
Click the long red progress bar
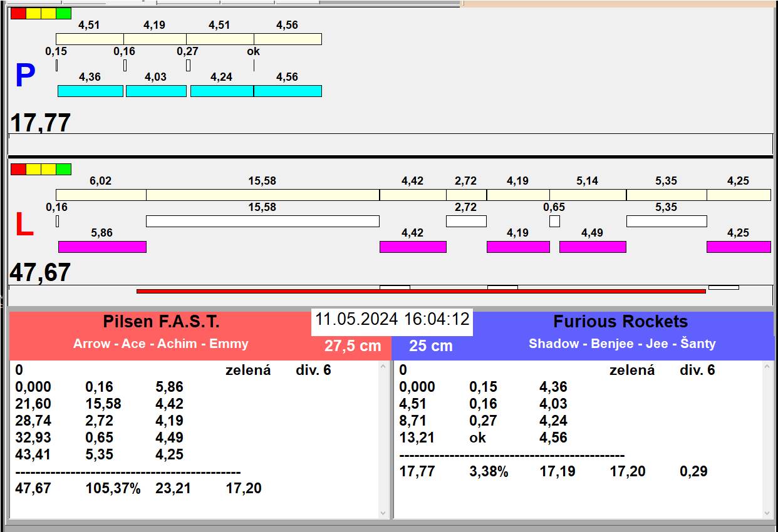coord(421,291)
